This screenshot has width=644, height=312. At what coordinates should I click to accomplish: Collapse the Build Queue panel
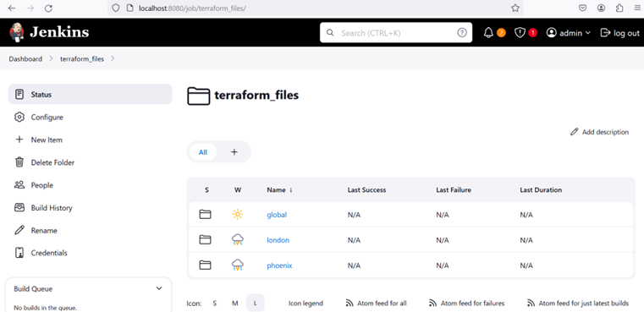pyautogui.click(x=159, y=288)
